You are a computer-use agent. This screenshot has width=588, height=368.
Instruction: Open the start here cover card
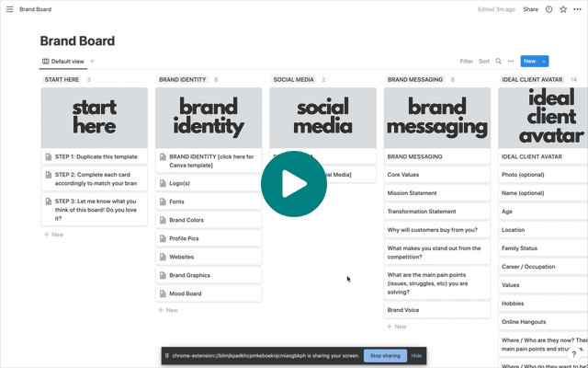point(94,118)
